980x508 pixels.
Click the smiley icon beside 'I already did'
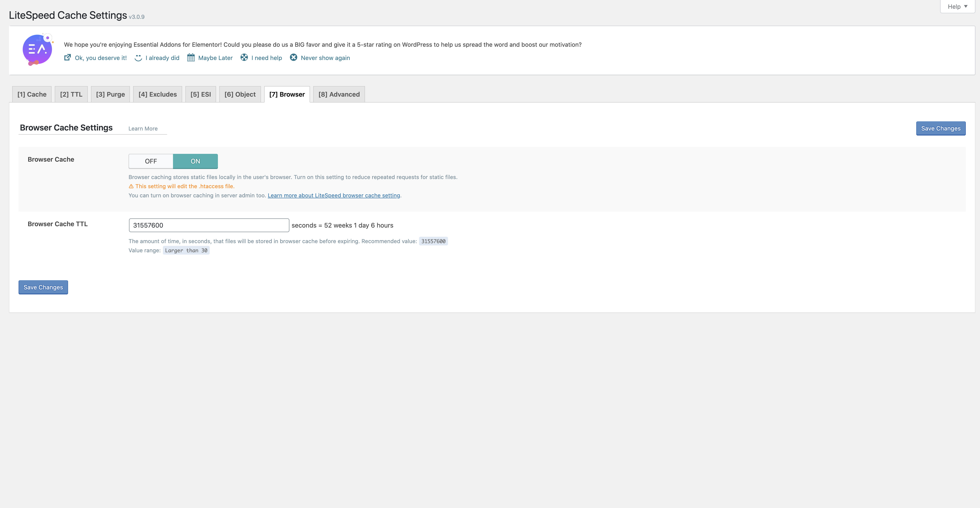click(138, 58)
